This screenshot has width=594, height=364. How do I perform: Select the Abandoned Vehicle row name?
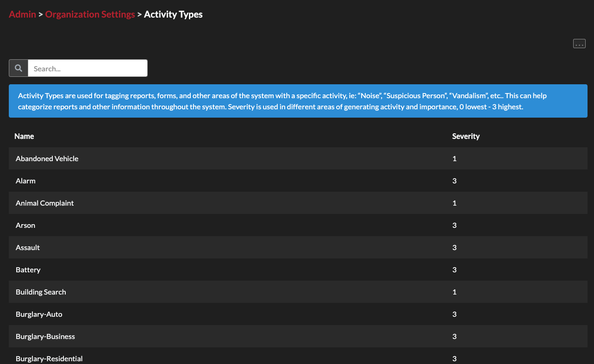47,158
